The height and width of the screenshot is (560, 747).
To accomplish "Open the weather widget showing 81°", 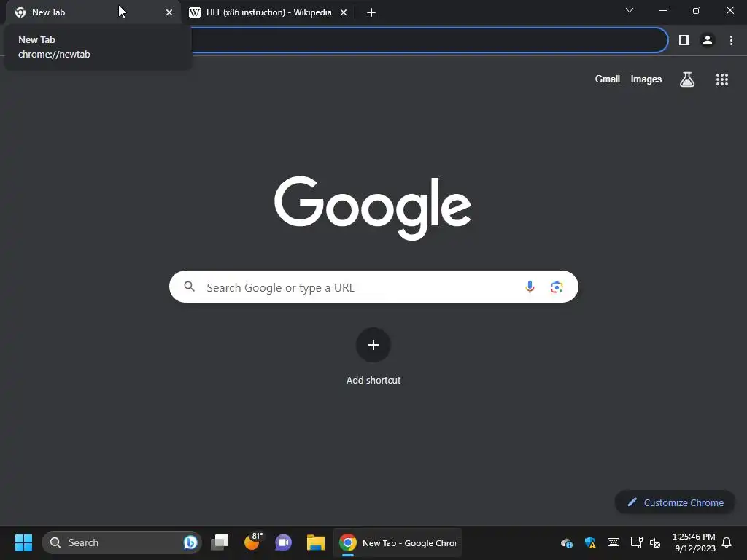I will 252,542.
